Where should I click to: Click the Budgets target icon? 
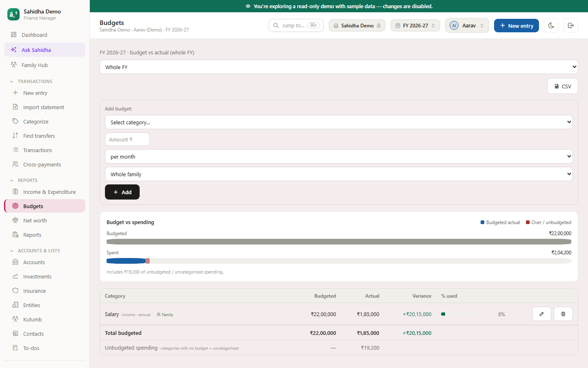pos(16,206)
